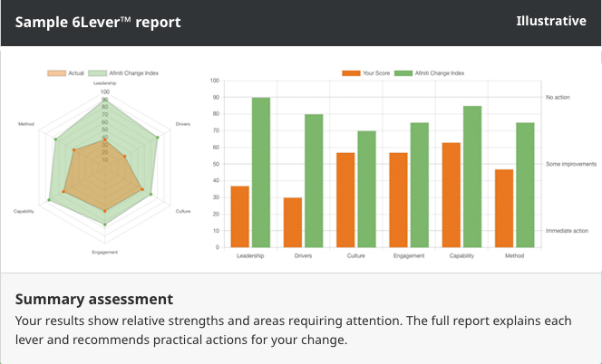Click the orange Drivers bar in bar chart
602x364 pixels.
[293, 223]
